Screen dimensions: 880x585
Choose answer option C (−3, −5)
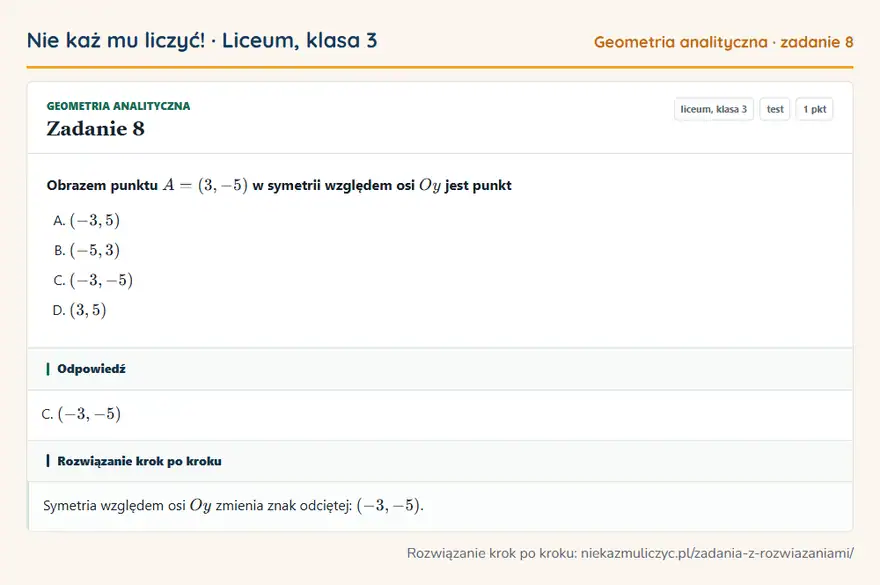(93, 280)
